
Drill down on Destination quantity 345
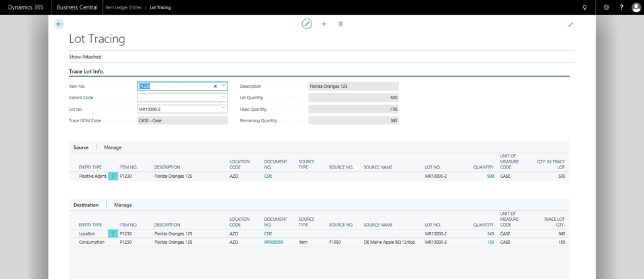pos(491,233)
